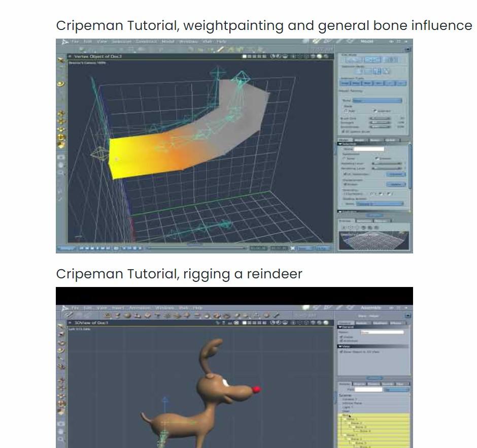Click the top arrow tool in reindeer video left toolbar
Image resolution: width=477 pixels, height=448 pixels.
[x=60, y=327]
